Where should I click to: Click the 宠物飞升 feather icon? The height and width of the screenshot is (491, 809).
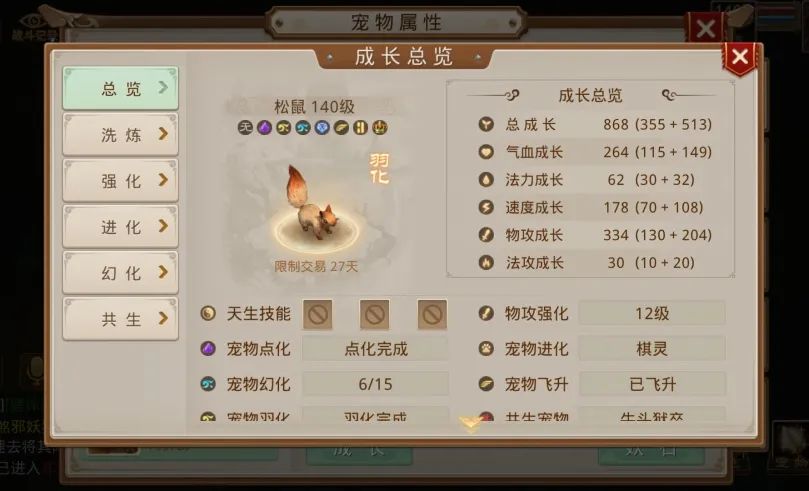point(486,384)
